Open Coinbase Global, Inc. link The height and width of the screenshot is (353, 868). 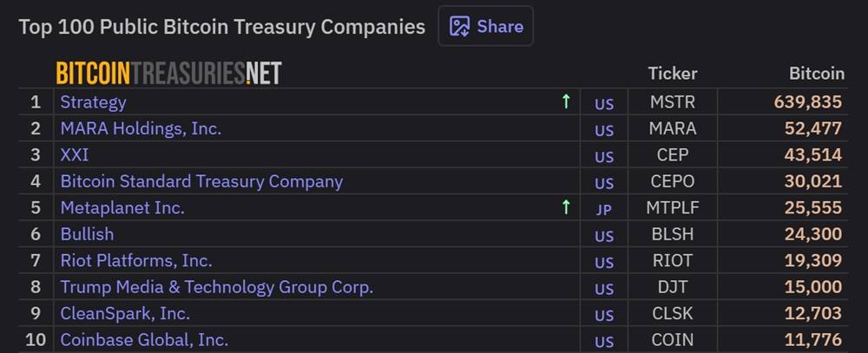click(144, 340)
